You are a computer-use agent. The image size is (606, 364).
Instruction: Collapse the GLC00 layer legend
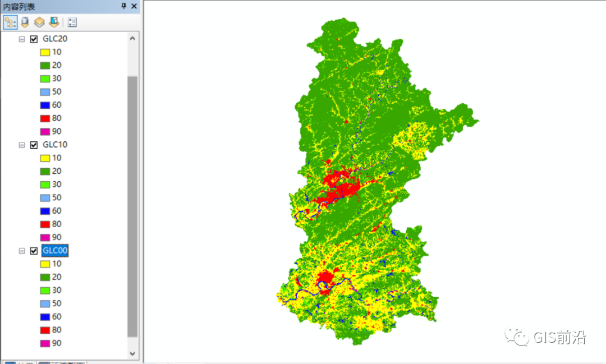(x=22, y=251)
